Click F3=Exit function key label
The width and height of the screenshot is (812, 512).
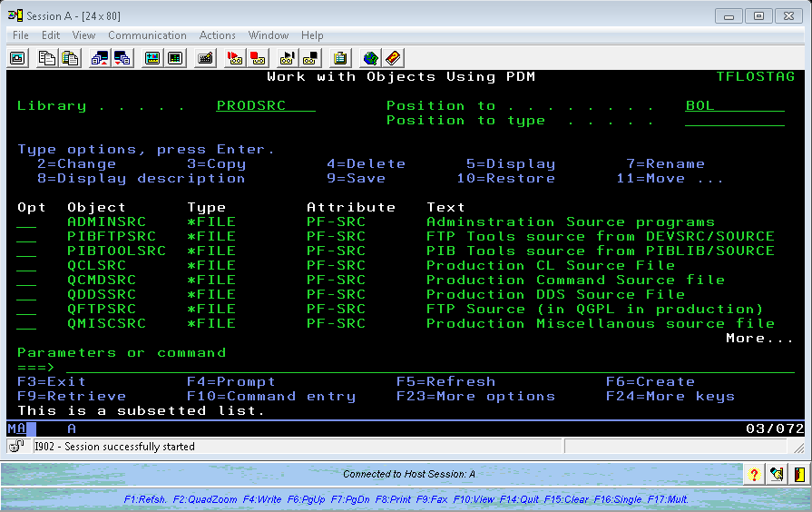(x=52, y=381)
